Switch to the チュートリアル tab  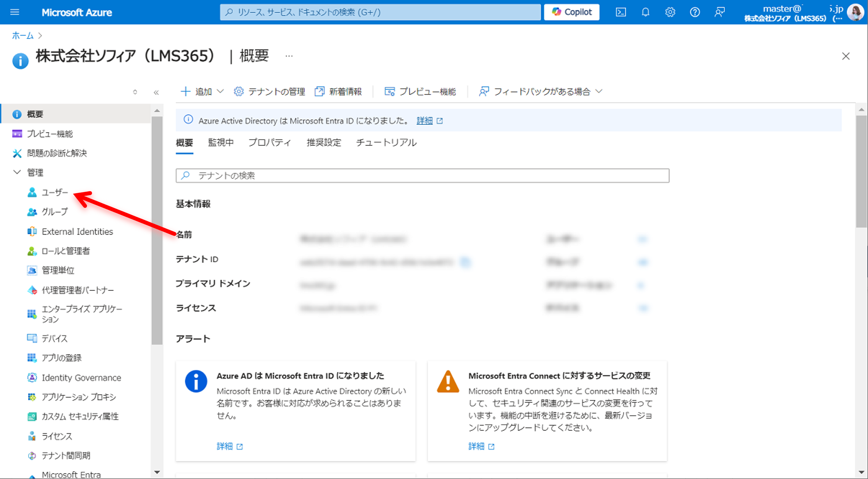pos(387,143)
